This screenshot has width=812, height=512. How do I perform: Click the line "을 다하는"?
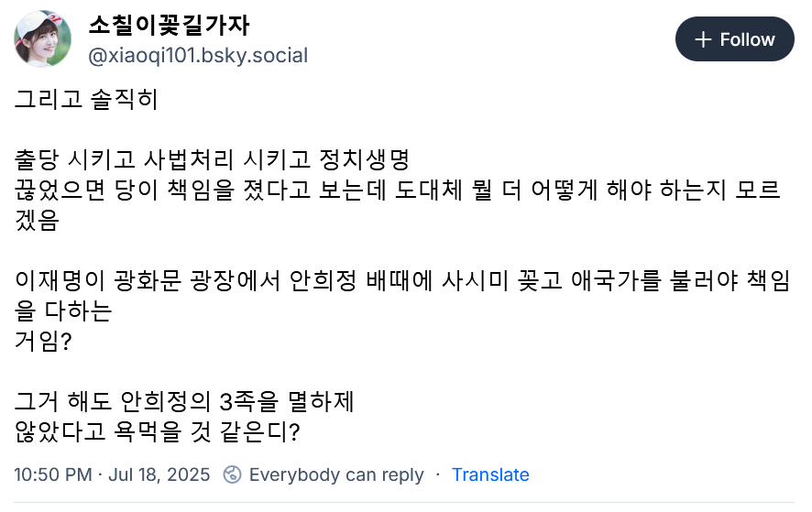(62, 310)
